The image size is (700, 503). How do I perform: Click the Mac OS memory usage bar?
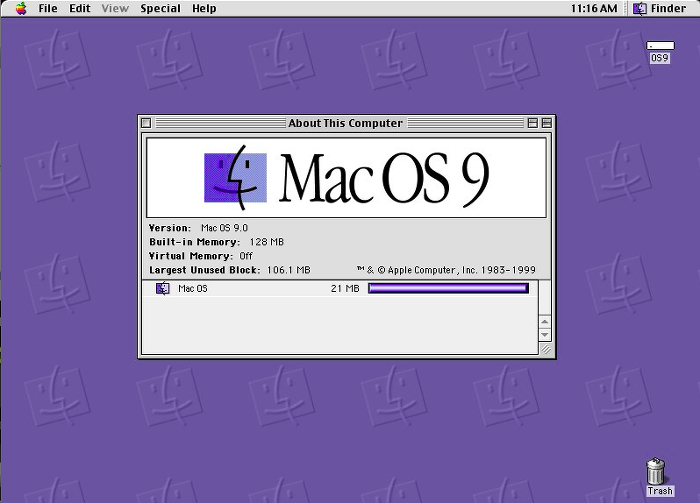(x=448, y=288)
